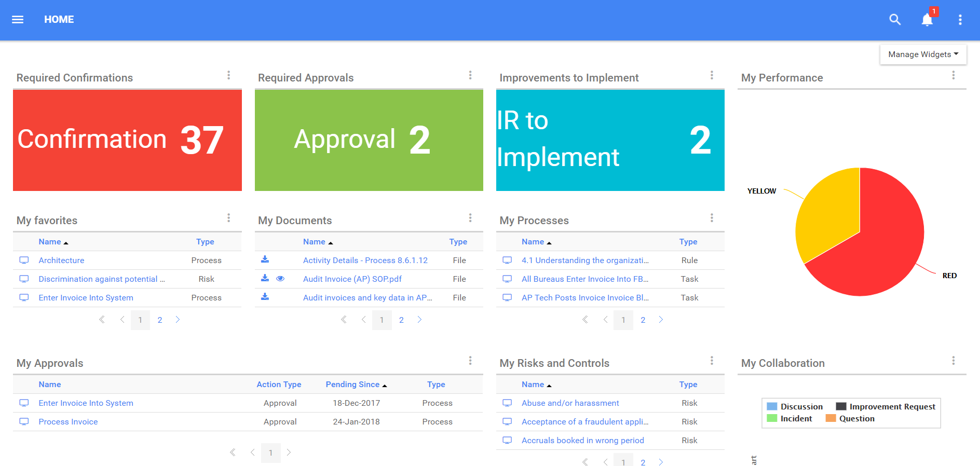
Task: Toggle the Improvement Request legend series
Action: (886, 407)
